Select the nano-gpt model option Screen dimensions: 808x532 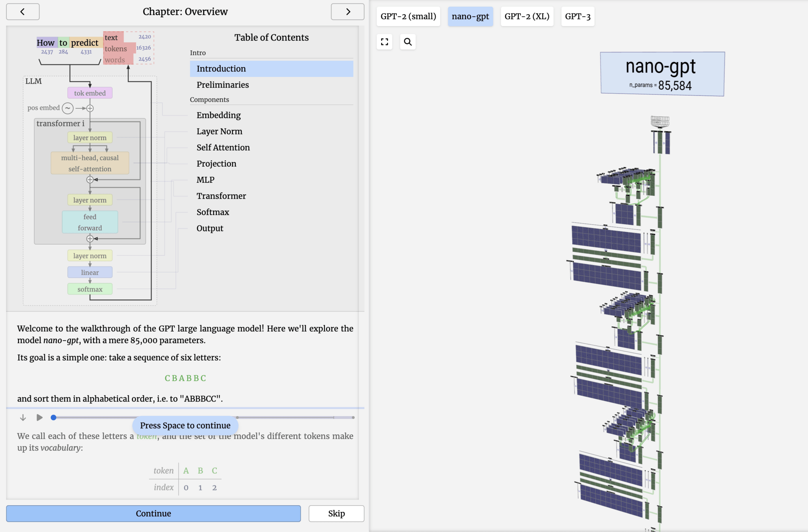pos(470,17)
